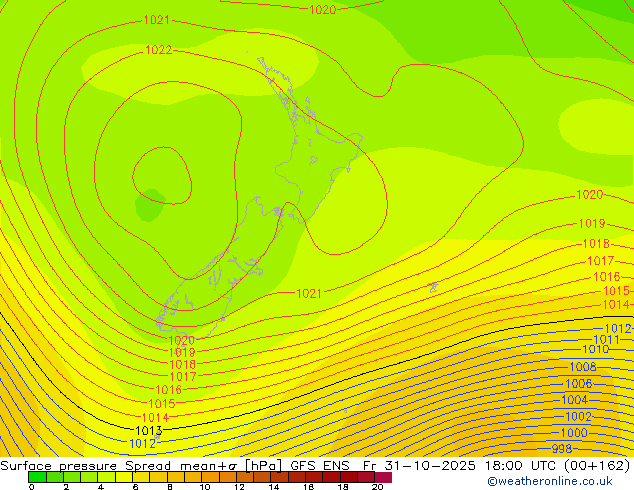Click the legend tick label 20
The width and height of the screenshot is (634, 490).
[x=377, y=487]
